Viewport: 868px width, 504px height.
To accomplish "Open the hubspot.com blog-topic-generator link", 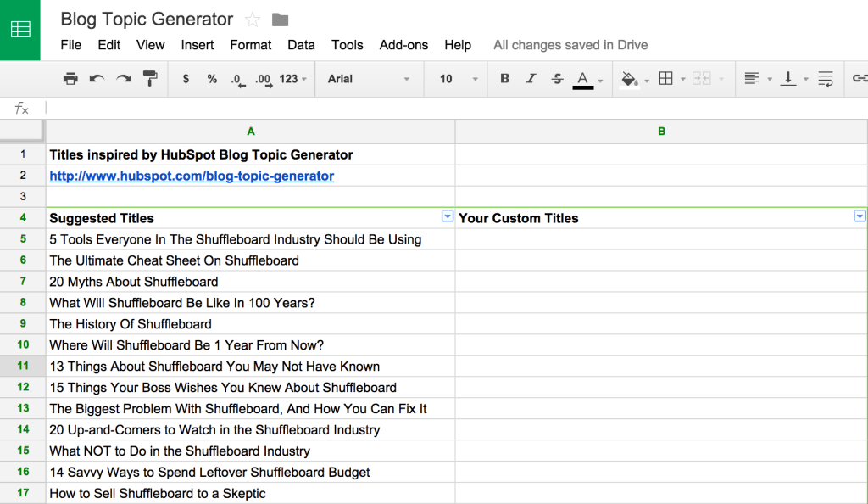I will [x=192, y=176].
